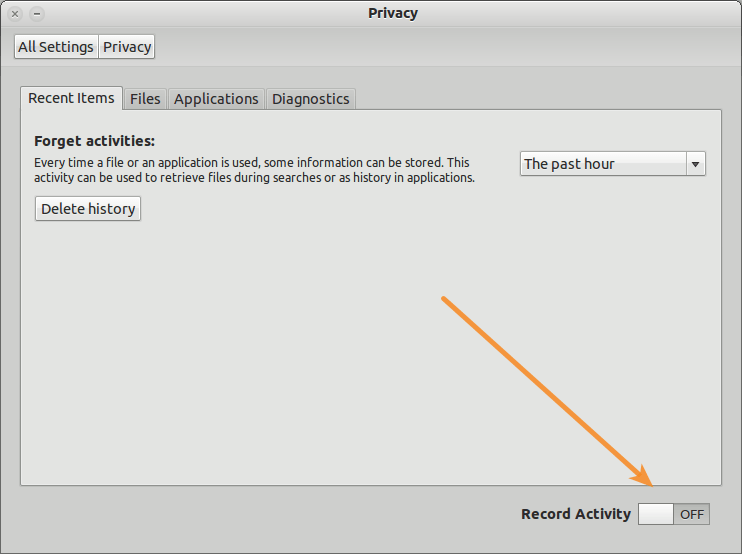The height and width of the screenshot is (554, 742).
Task: Click the empty area below Delete history
Action: pyautogui.click(x=300, y=350)
